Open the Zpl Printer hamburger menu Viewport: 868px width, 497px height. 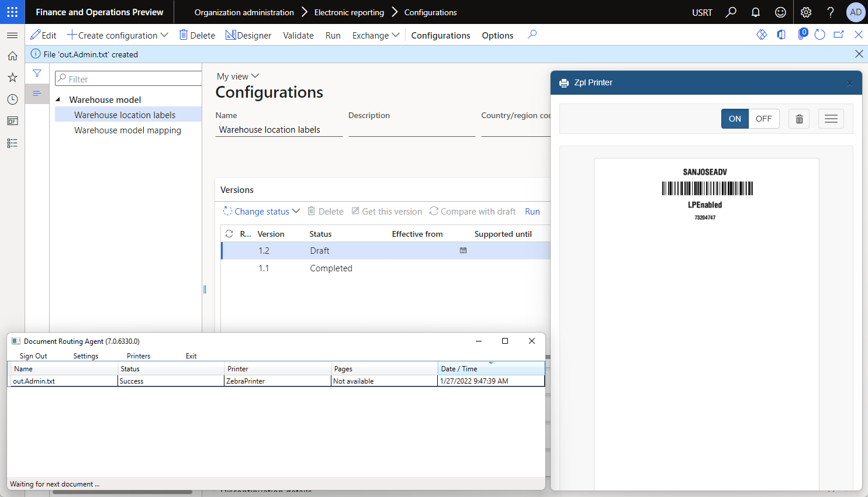pos(831,119)
